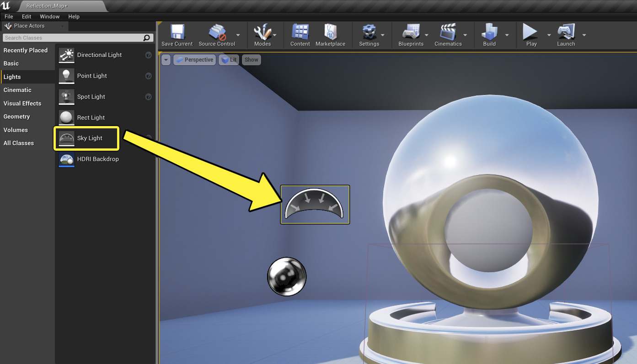The width and height of the screenshot is (637, 364).
Task: Open the viewport options dropdown arrow
Action: [x=166, y=59]
